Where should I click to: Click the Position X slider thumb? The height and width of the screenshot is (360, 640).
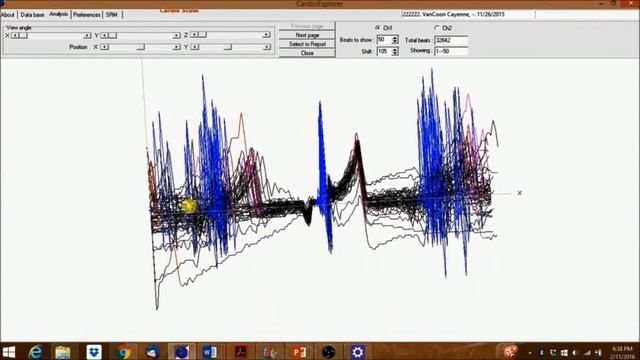(x=140, y=47)
